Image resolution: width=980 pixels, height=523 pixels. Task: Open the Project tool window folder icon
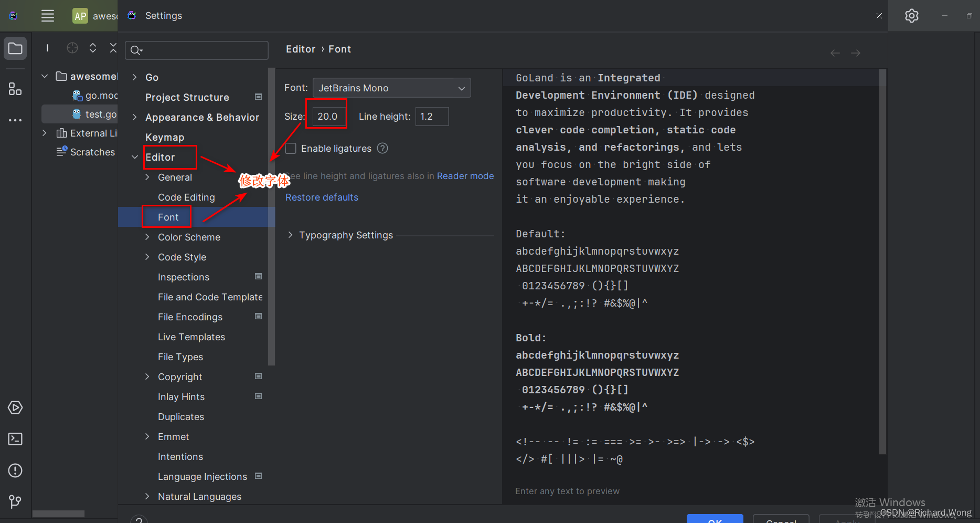coord(15,49)
